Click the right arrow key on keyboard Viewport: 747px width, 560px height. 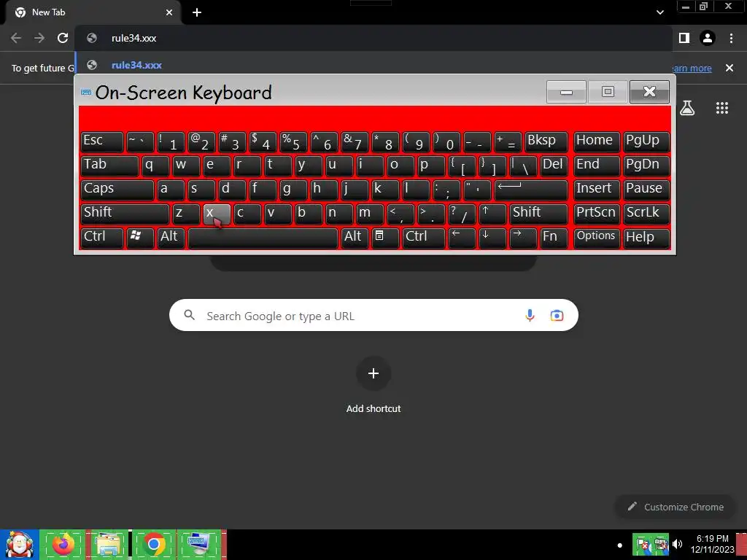click(523, 238)
